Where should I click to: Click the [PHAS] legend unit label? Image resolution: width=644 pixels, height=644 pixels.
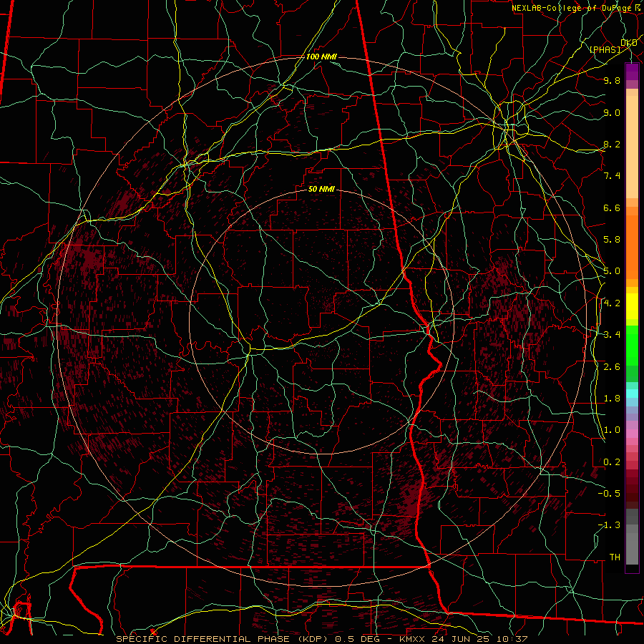[605, 49]
